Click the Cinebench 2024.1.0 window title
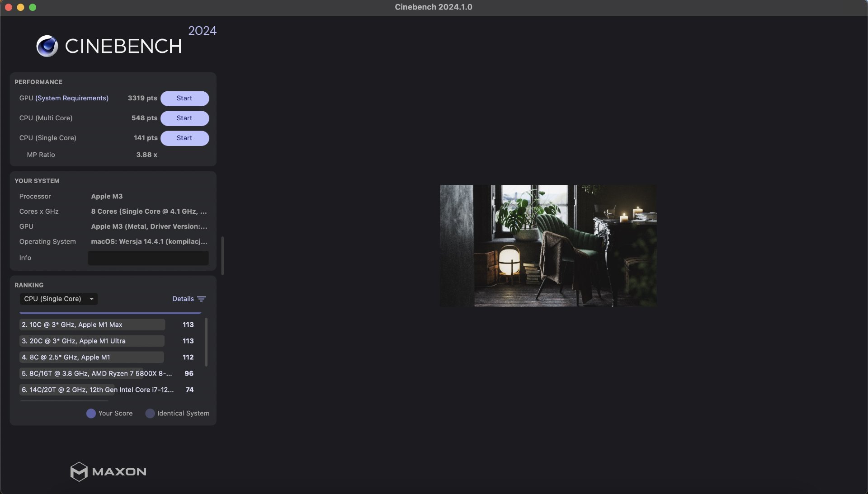 (x=433, y=7)
